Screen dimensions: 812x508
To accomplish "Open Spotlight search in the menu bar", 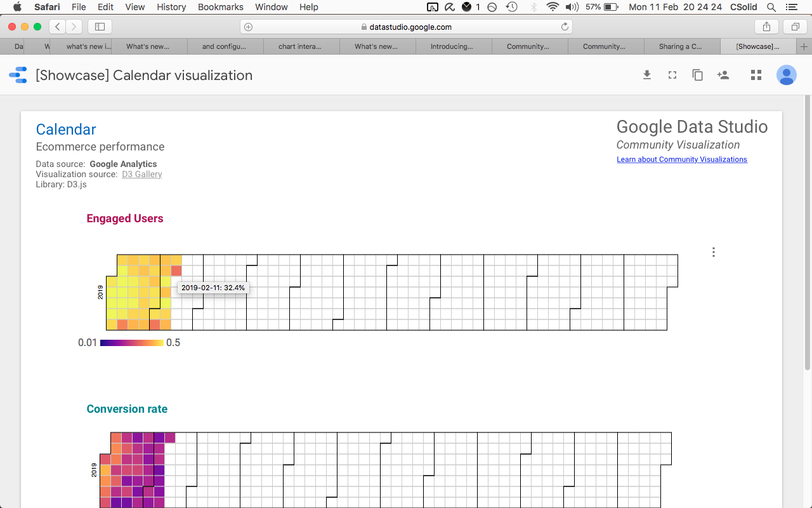I will pos(771,7).
